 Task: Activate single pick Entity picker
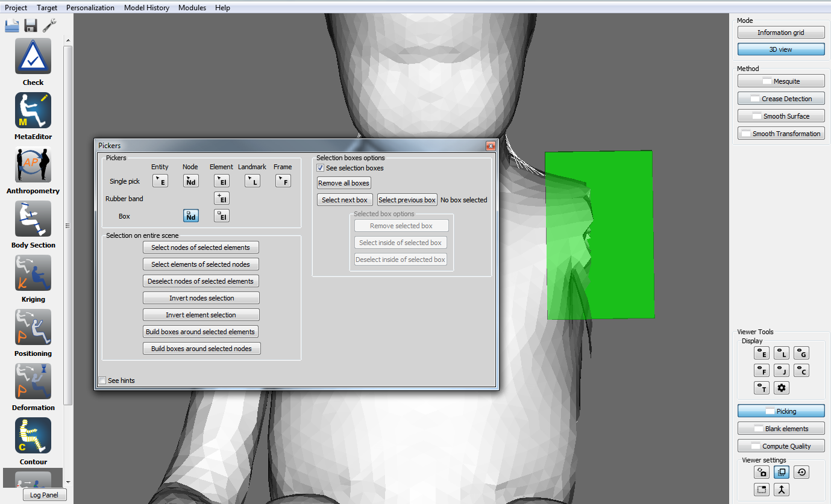pyautogui.click(x=160, y=181)
